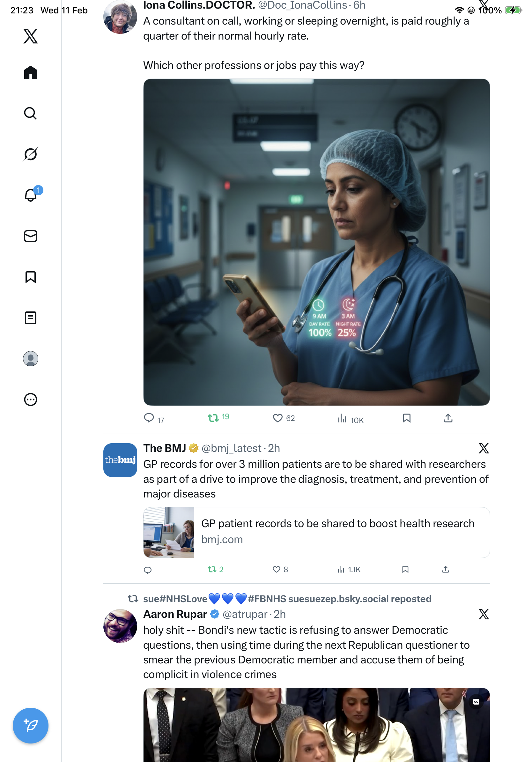Open Profile icon in sidebar
Image resolution: width=532 pixels, height=762 pixels.
(31, 358)
